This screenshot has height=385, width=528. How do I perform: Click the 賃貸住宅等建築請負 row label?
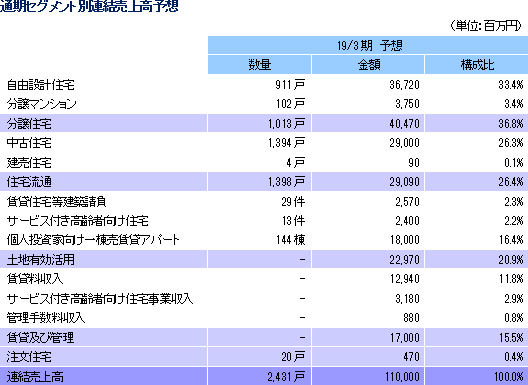click(57, 202)
